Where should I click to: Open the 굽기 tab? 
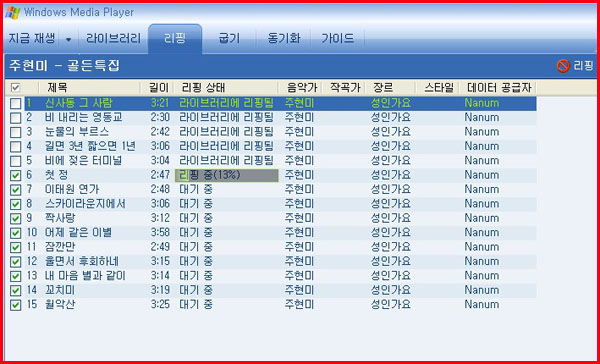point(229,39)
